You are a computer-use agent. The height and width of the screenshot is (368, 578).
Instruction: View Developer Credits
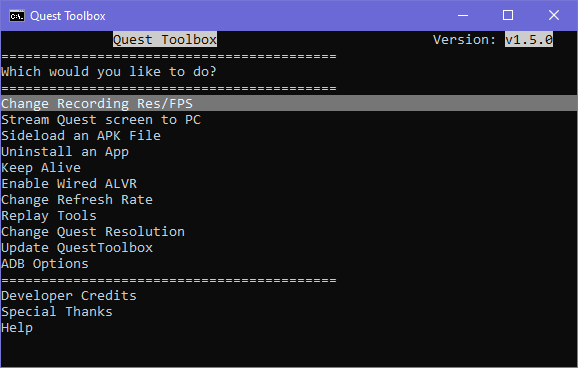coord(69,295)
